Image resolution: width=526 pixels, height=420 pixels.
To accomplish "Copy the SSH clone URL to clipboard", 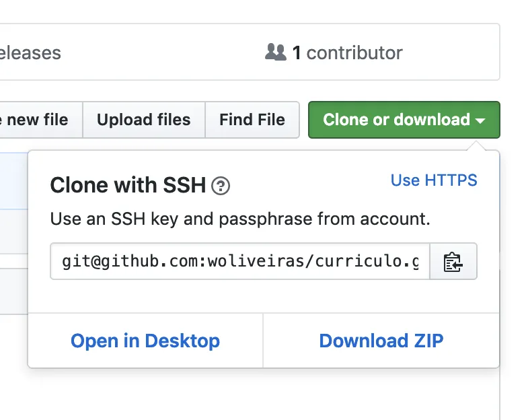I will click(x=453, y=261).
